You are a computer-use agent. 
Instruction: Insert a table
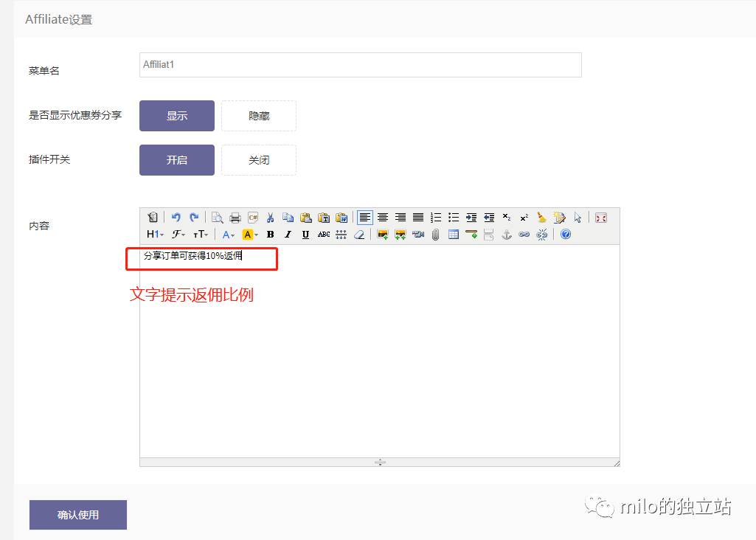(x=453, y=235)
